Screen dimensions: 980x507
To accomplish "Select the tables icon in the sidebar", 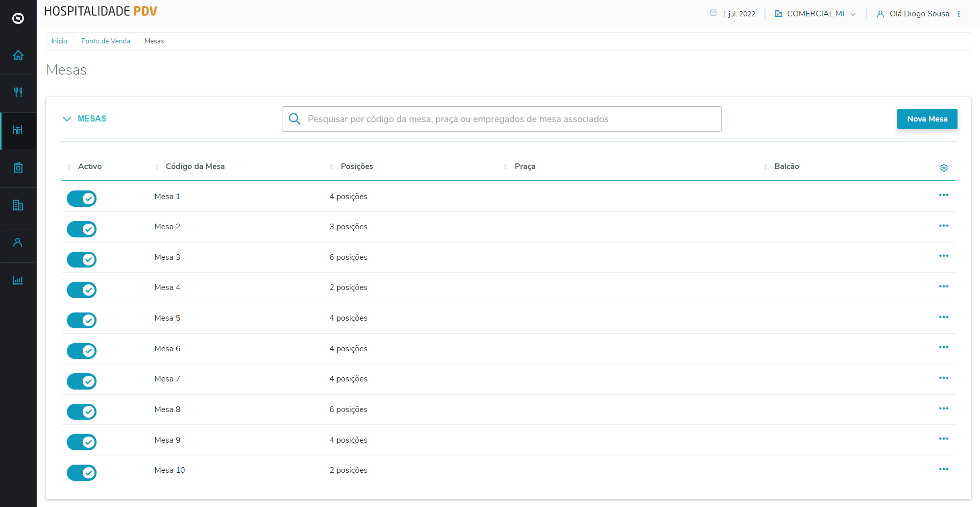I will coord(18,130).
